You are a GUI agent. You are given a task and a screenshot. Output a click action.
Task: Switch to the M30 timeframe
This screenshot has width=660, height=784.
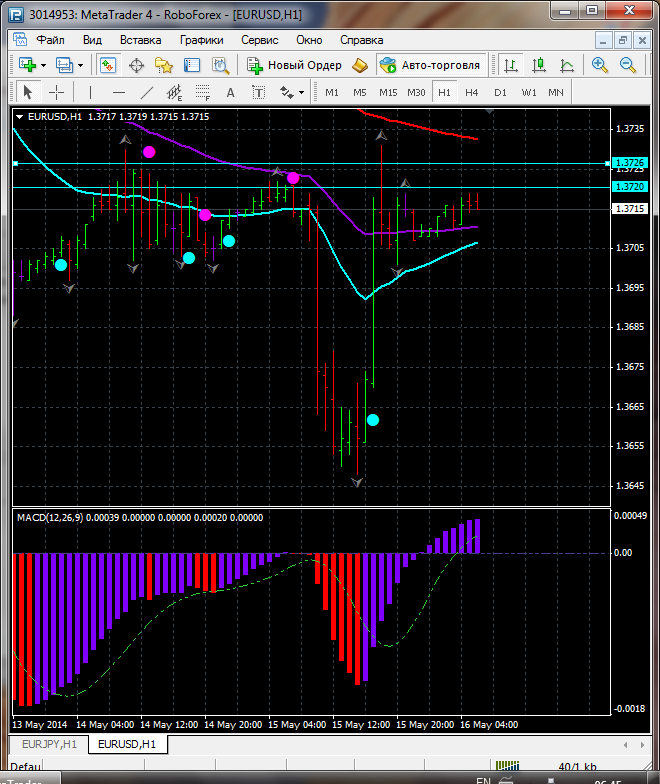(x=416, y=92)
